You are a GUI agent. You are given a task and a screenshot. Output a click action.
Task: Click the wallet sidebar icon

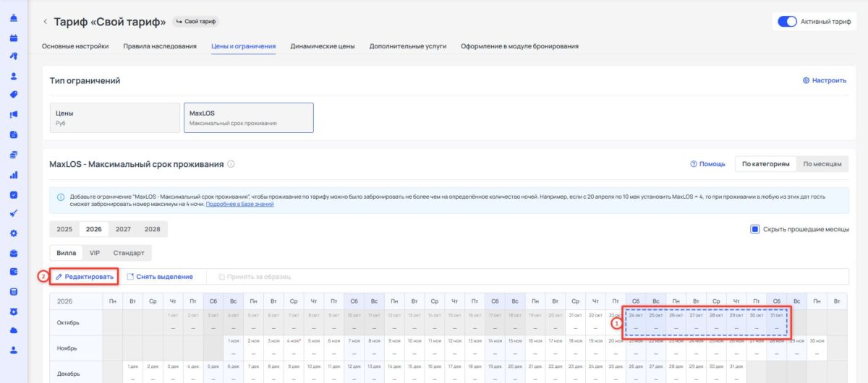tap(14, 272)
